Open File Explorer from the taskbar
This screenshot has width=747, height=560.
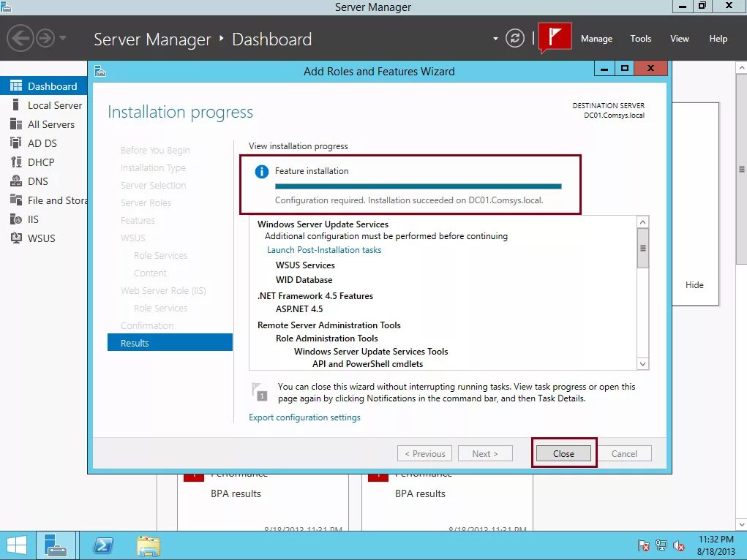click(x=149, y=545)
